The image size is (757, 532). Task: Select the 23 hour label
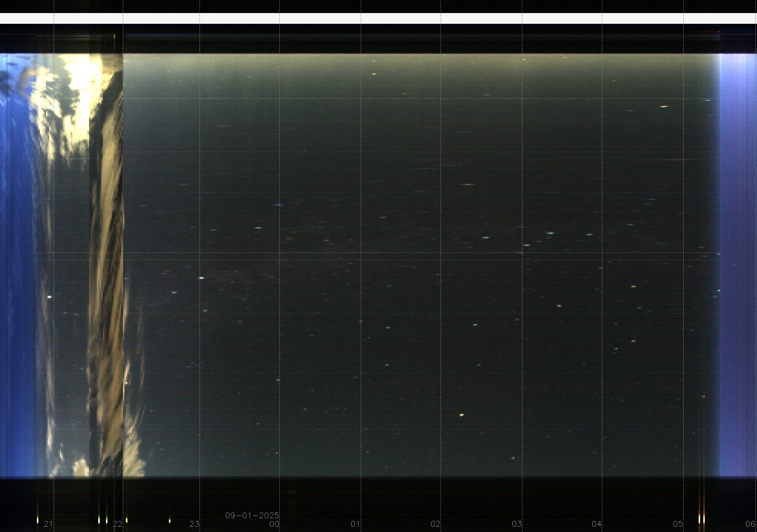[194, 524]
